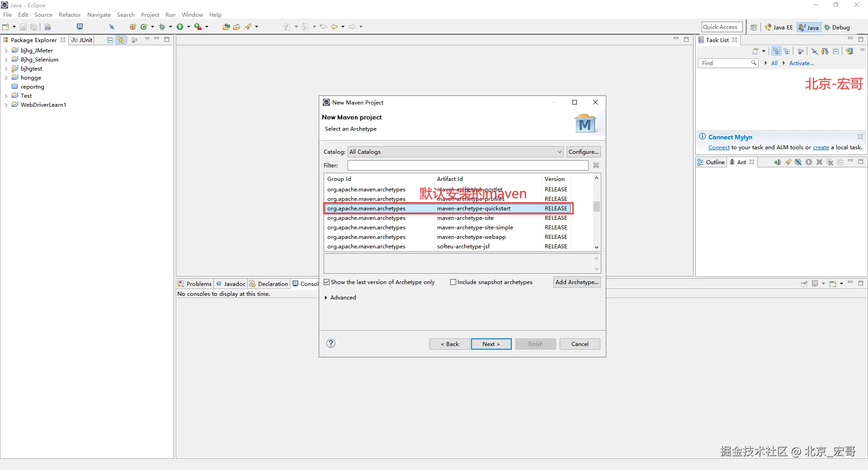The height and width of the screenshot is (470, 868).
Task: Open Package Explorer view menu triangle
Action: (147, 39)
